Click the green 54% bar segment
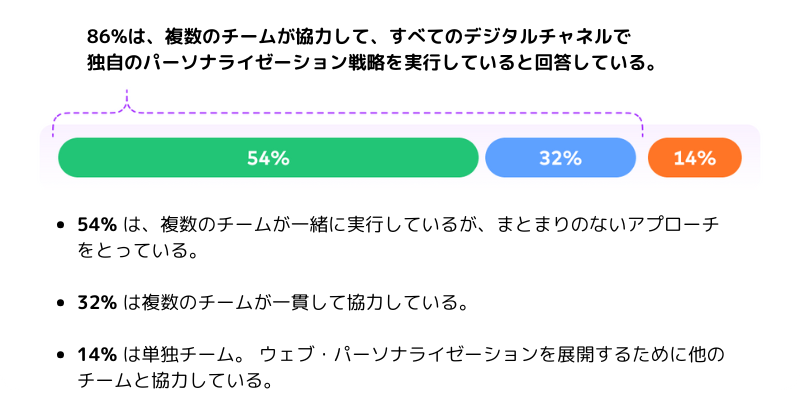The height and width of the screenshot is (412, 800). pos(268,158)
